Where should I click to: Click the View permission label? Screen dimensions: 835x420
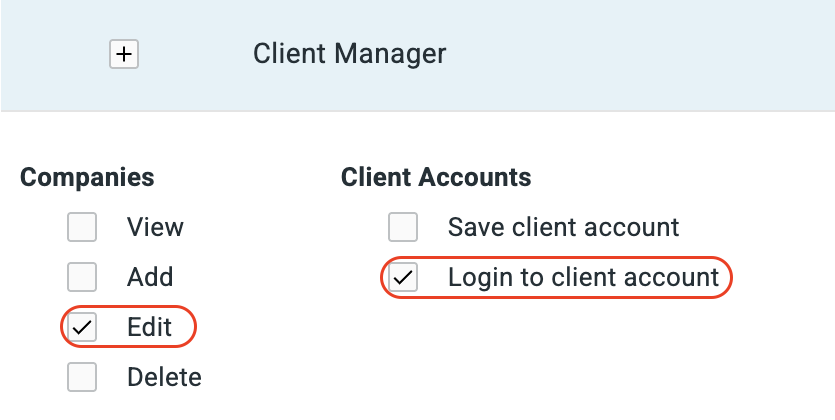[x=155, y=227]
